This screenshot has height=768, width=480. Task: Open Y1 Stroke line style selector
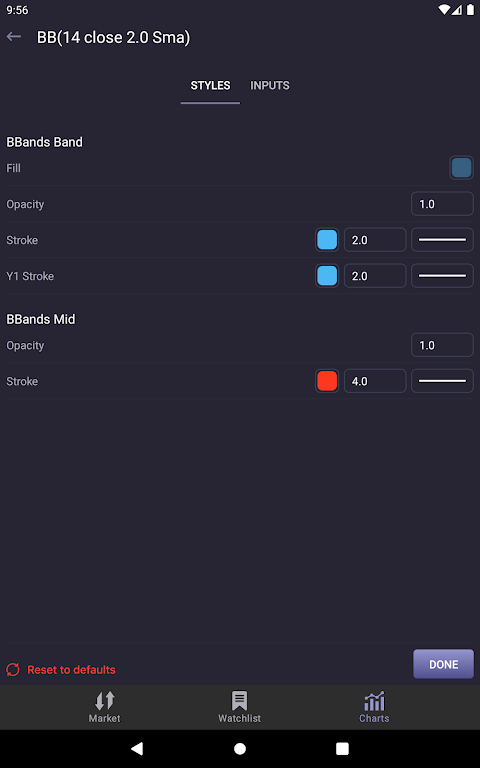coord(442,276)
